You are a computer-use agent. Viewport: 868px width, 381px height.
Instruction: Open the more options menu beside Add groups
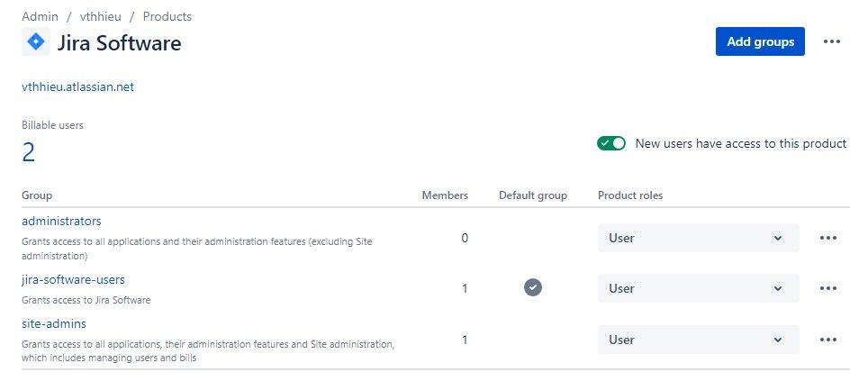[x=831, y=41]
